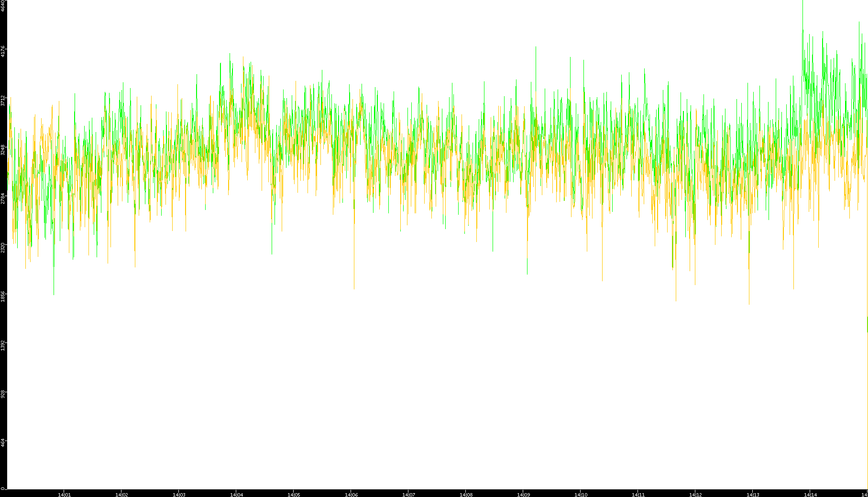Click the 14:14 time axis label
Screen dimensions: 868x497
810,495
